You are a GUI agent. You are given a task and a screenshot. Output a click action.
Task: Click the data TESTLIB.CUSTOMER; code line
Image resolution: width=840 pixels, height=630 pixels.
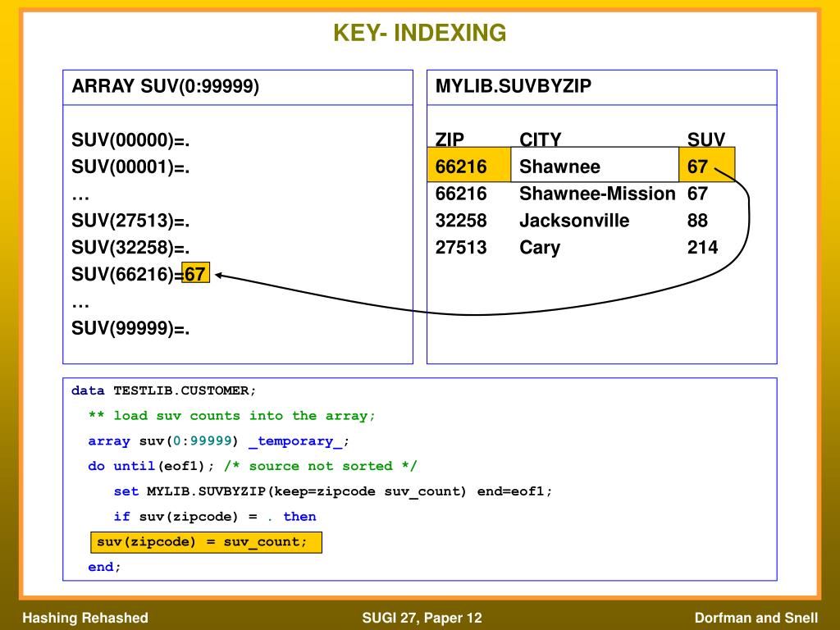163,390
